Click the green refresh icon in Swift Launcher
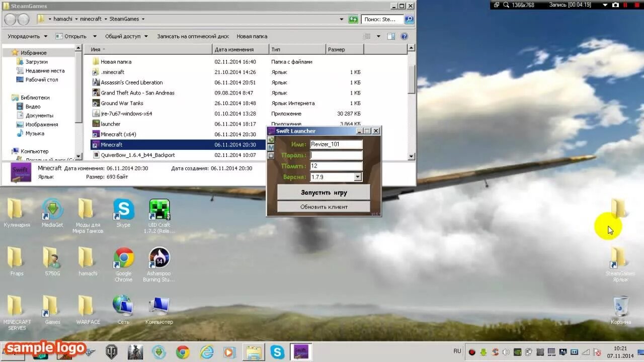The width and height of the screenshot is (644, 362). [271, 139]
